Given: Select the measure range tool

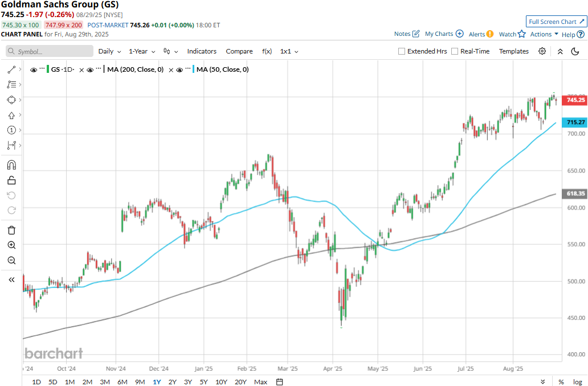Looking at the screenshot, I should [x=11, y=145].
